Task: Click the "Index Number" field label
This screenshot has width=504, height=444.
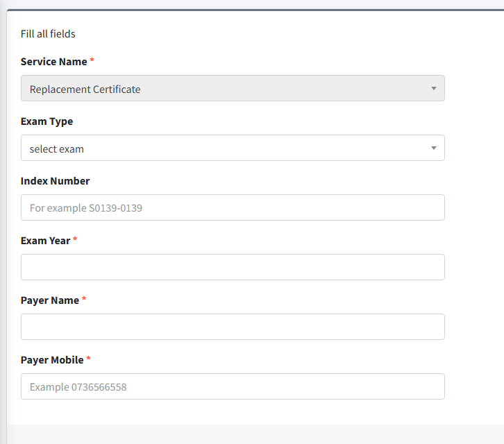Action: pos(55,181)
